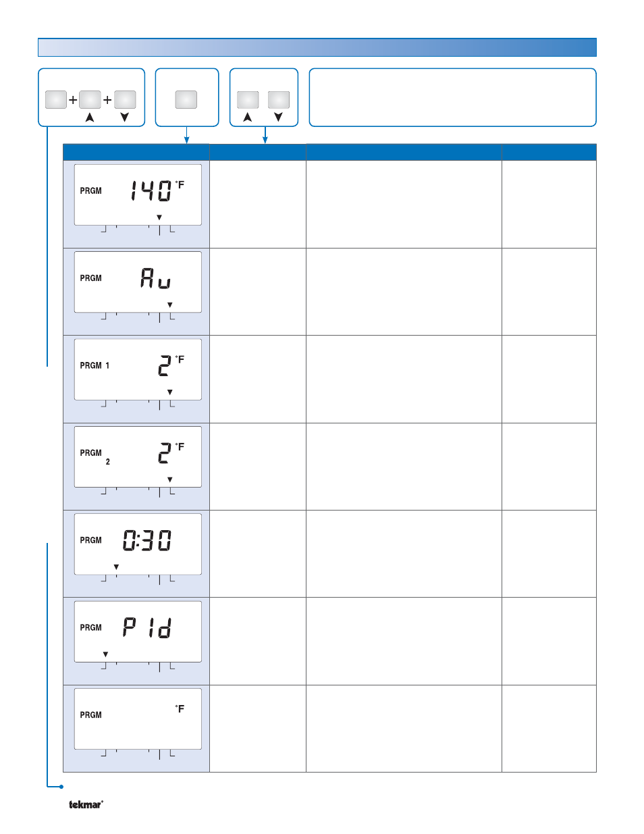Viewport: 644px width, 834px height.
Task: Click the first plus sign between the combination buttons
Action: [73, 100]
